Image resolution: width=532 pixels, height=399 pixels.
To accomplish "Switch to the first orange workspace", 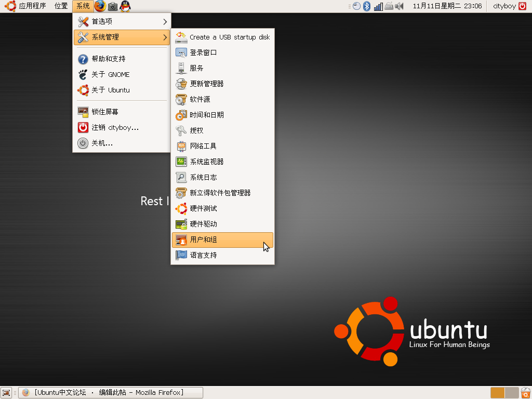I will coord(497,393).
